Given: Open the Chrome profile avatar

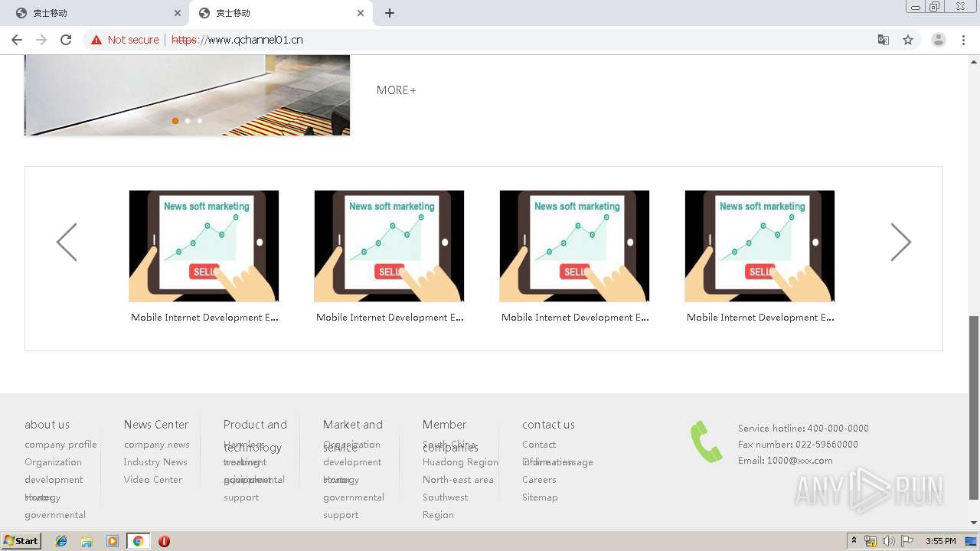Looking at the screenshot, I should point(938,40).
